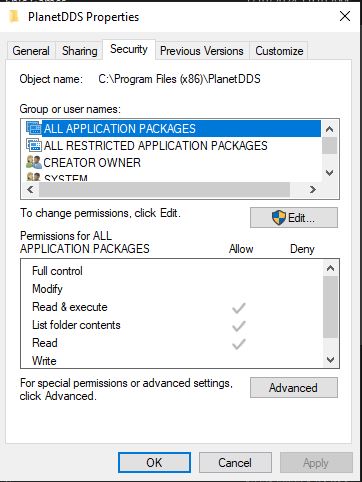Click the horizontal scrollbar in user list
This screenshot has height=482, width=362.
[165, 190]
